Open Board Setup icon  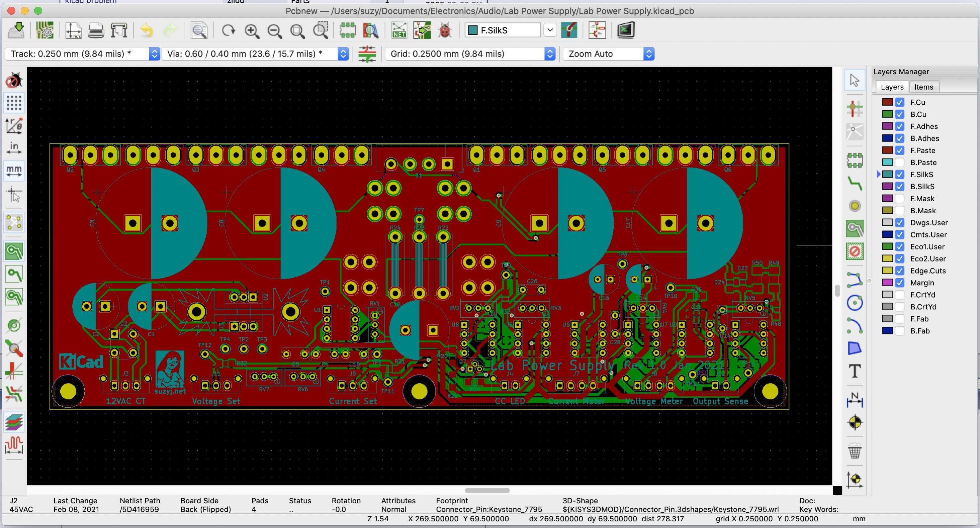coord(45,30)
